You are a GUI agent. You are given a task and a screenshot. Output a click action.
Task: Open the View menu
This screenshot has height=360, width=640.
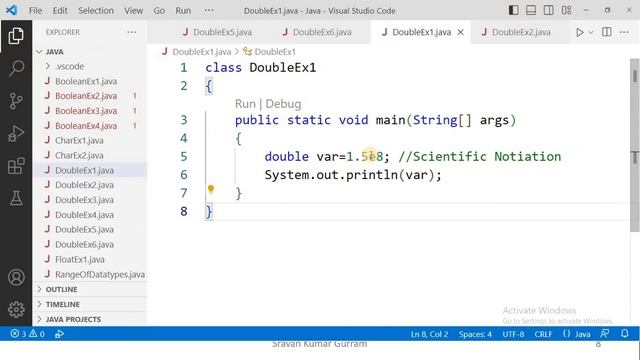click(x=133, y=11)
